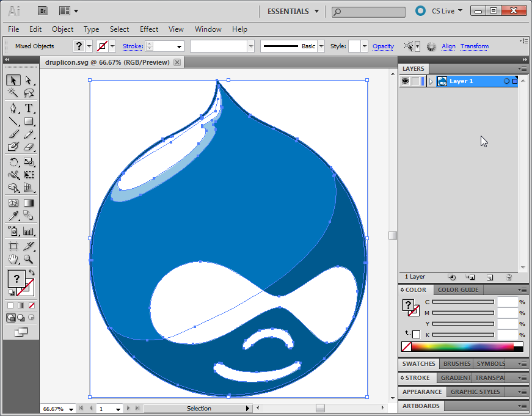The width and height of the screenshot is (532, 416).
Task: Click the Transform link
Action: (x=474, y=46)
